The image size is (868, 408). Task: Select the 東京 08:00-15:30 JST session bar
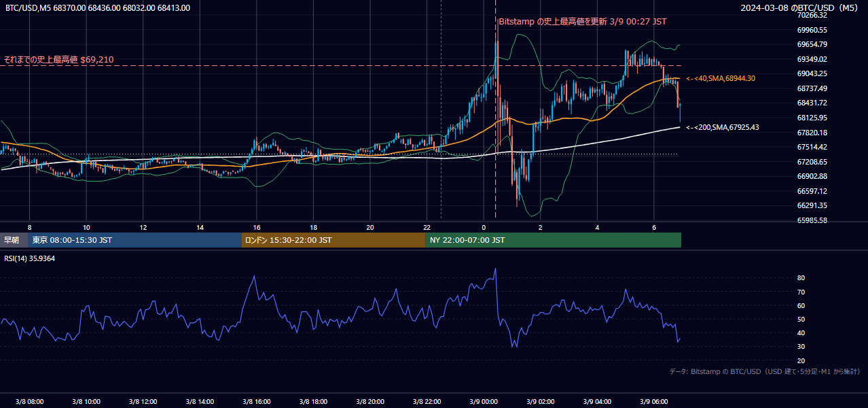point(134,240)
